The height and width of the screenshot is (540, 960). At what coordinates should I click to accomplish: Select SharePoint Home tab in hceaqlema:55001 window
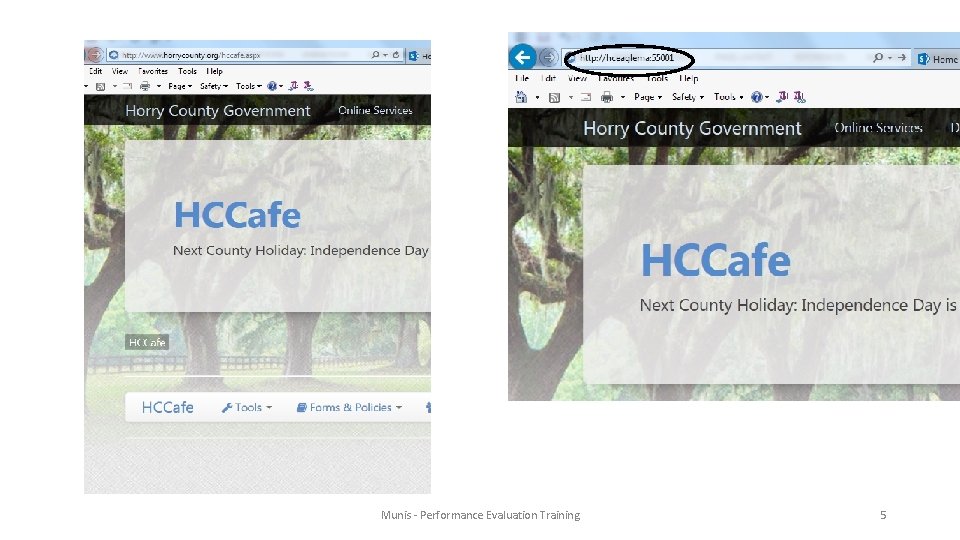point(937,59)
